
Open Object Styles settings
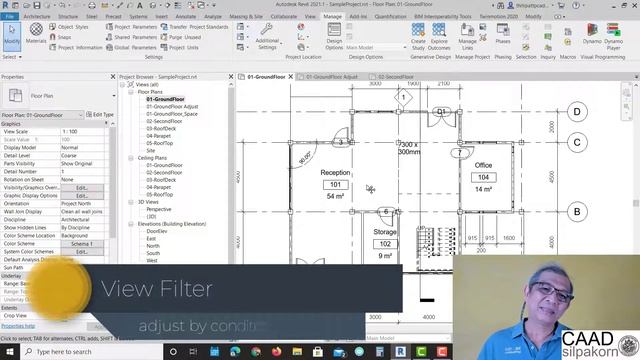[x=69, y=27]
